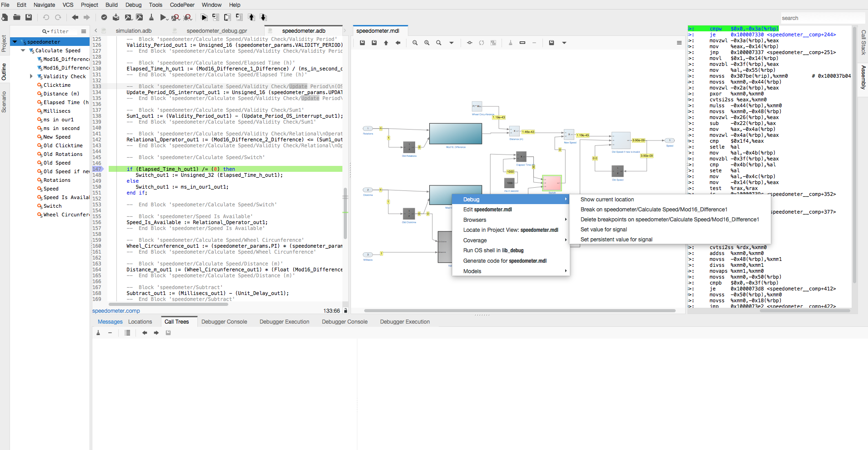The height and width of the screenshot is (450, 868).
Task: Expand the Validity Check tree node
Action: [x=31, y=76]
